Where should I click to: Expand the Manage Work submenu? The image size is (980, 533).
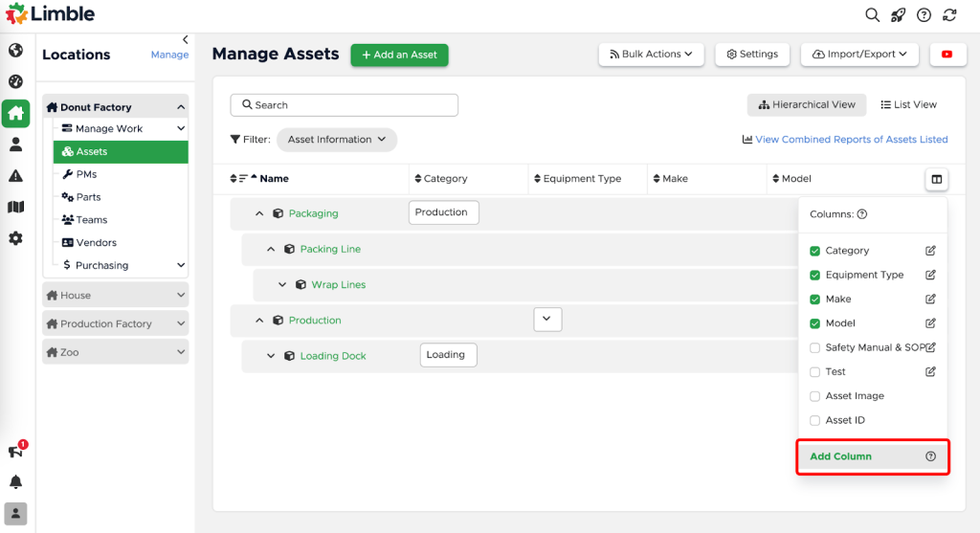[181, 129]
